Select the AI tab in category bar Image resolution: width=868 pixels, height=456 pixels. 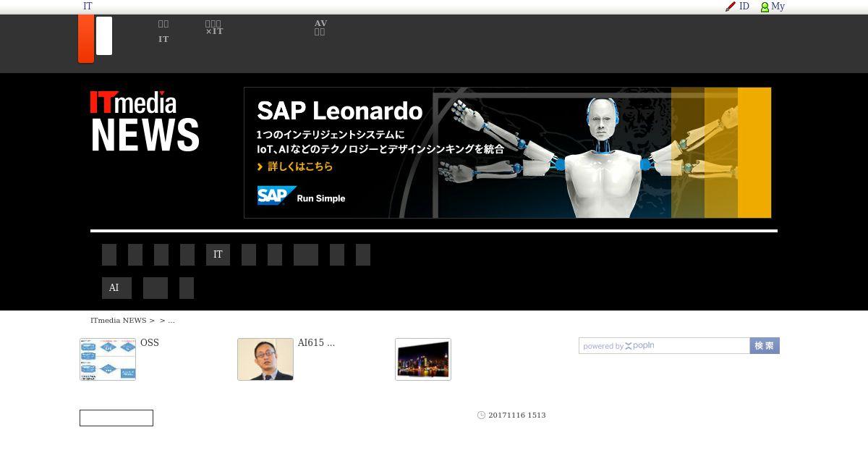116,288
